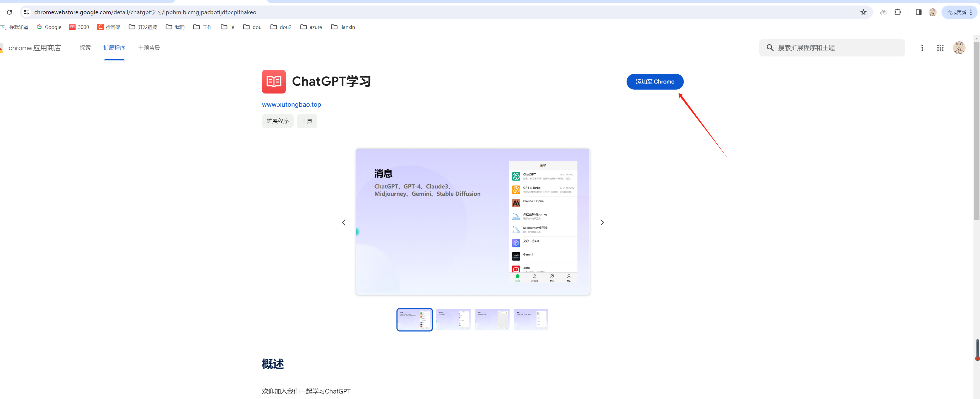Switch to the 探索 tab

(x=85, y=48)
